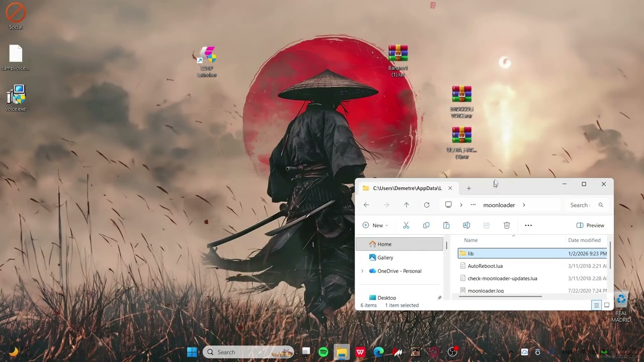Open the New dropdown in Explorer toolbar

click(375, 225)
